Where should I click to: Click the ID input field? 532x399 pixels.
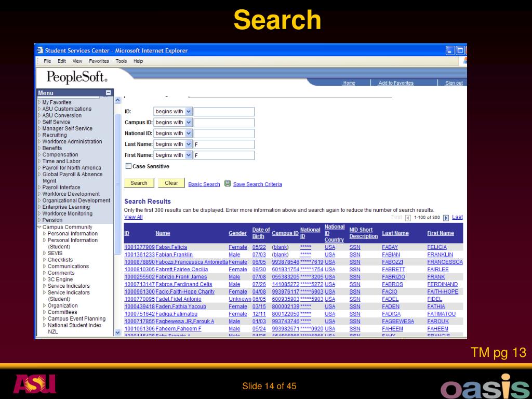coord(224,112)
